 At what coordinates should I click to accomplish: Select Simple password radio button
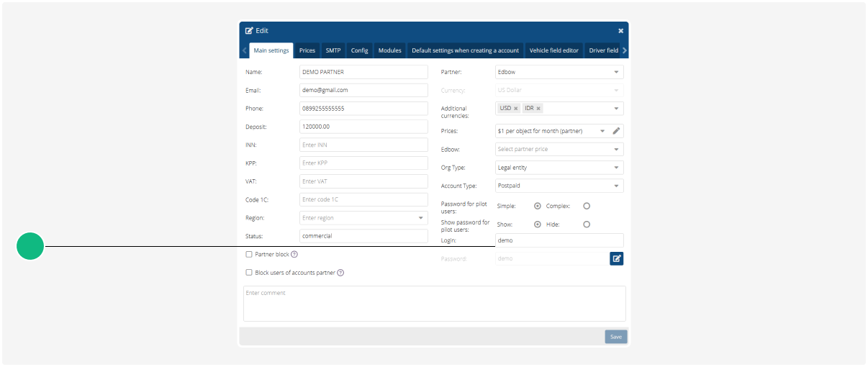click(538, 206)
